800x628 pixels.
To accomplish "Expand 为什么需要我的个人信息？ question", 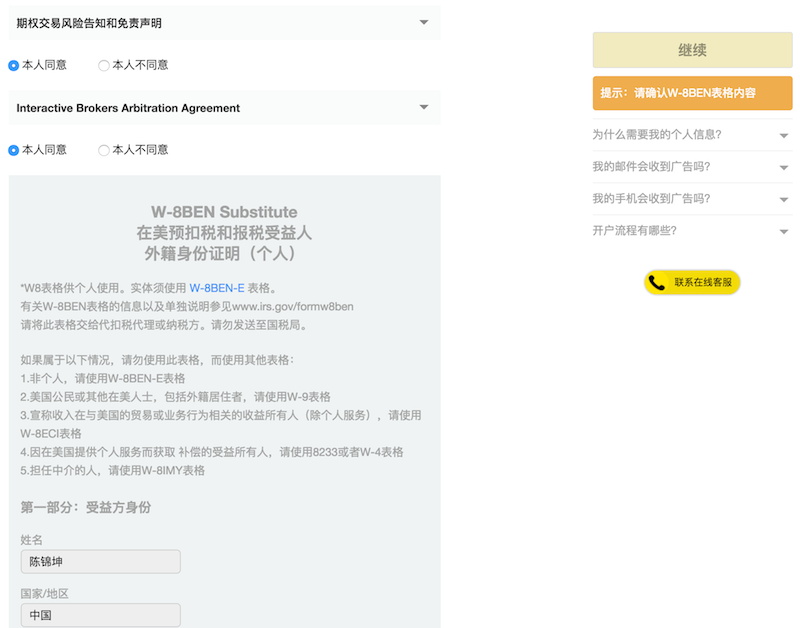I will click(x=784, y=135).
